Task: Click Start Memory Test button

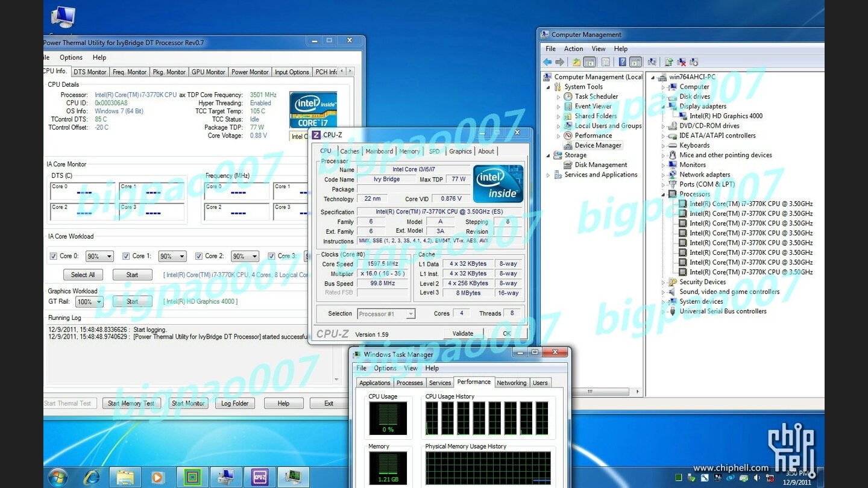Action: point(131,404)
